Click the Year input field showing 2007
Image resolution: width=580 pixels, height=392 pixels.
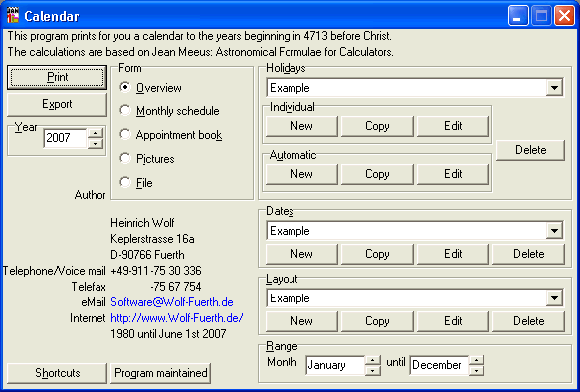pyautogui.click(x=65, y=138)
